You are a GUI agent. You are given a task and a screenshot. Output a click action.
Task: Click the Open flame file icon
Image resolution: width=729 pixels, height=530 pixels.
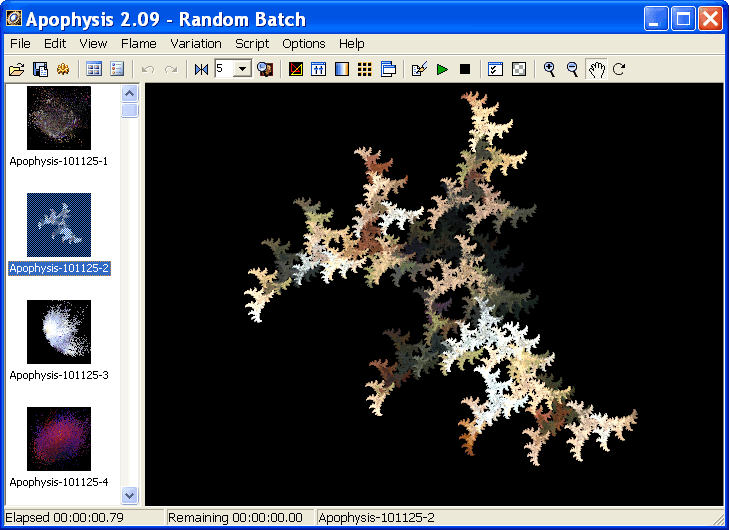coord(17,70)
